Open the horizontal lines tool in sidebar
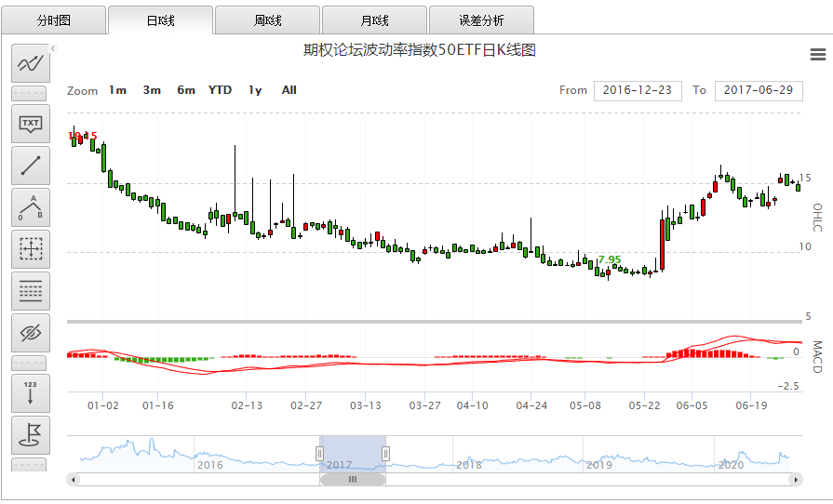 pos(32,290)
